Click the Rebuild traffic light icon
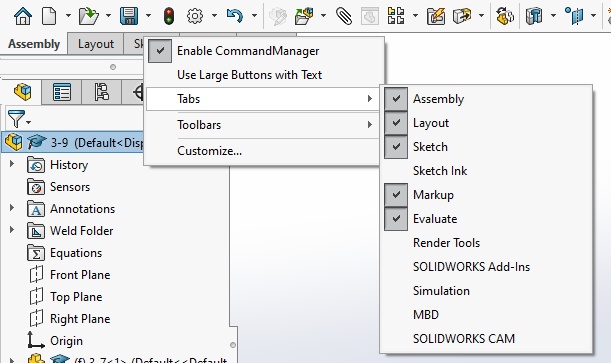Viewport: 611px width, 363px height. [x=169, y=16]
